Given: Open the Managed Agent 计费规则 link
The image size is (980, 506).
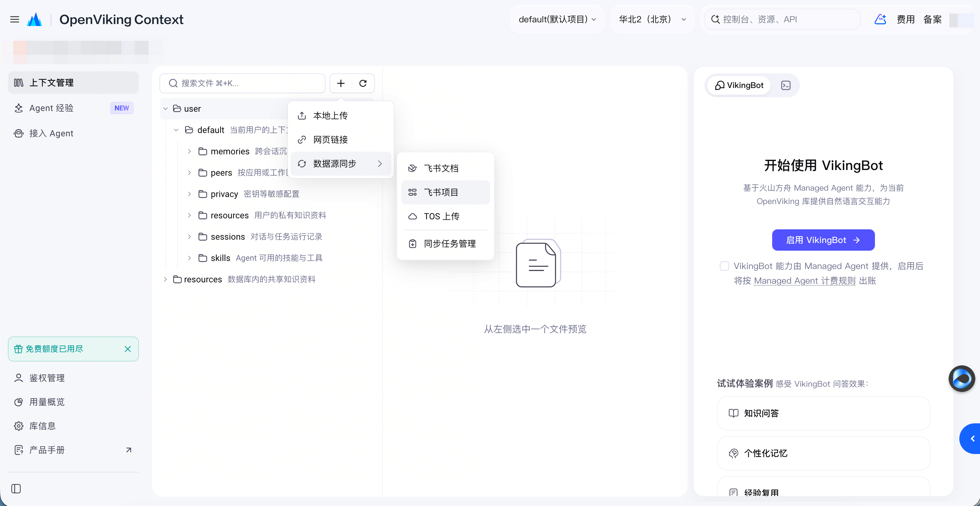Looking at the screenshot, I should [804, 281].
